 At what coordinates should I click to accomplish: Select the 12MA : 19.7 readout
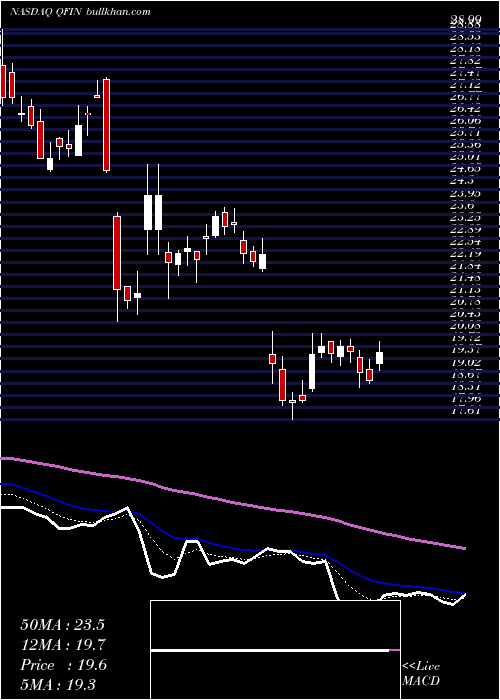click(x=62, y=645)
